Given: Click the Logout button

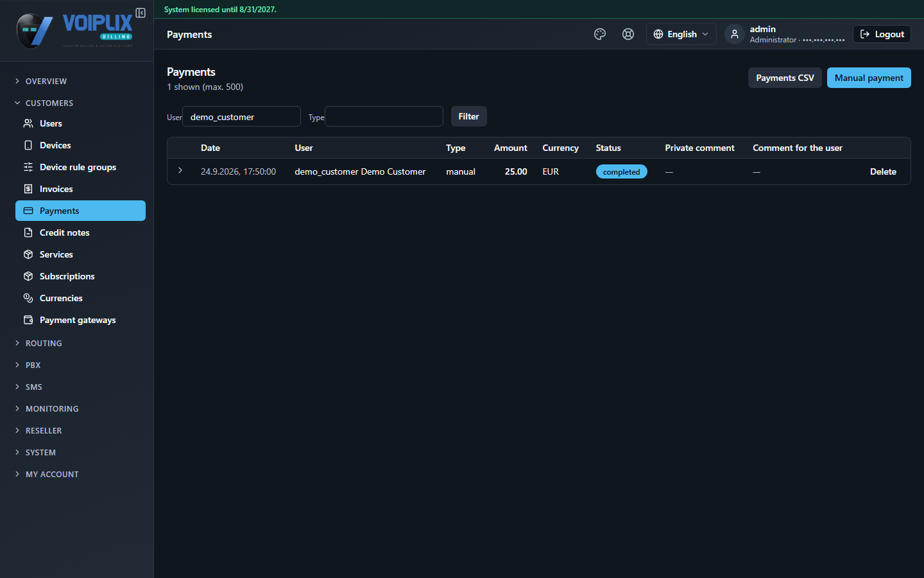Looking at the screenshot, I should 882,34.
